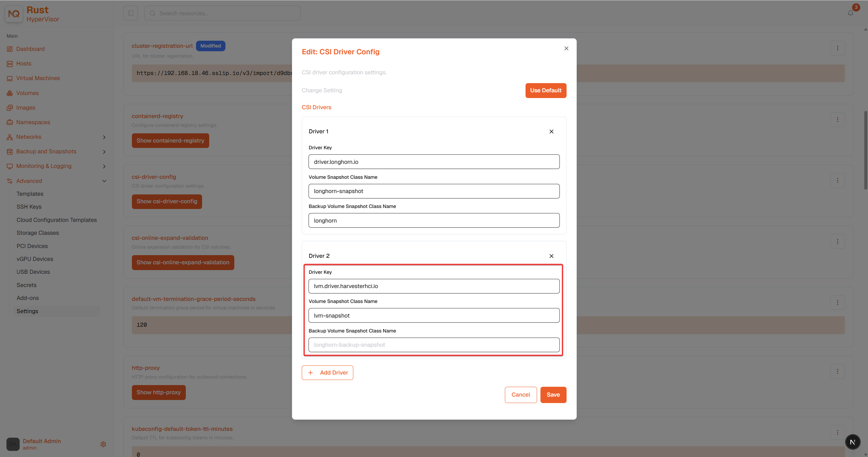
Task: Toggle the sidebar panel icon
Action: click(x=131, y=13)
